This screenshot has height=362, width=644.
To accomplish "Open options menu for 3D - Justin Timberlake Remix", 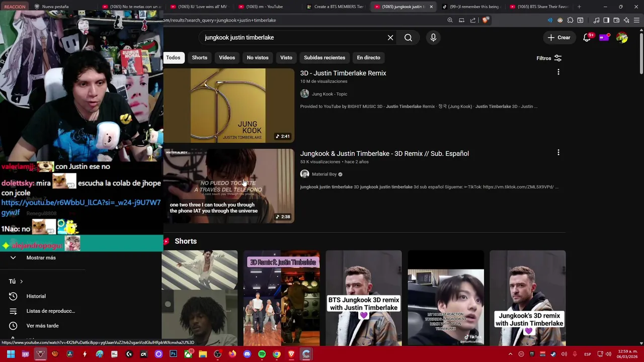I will pos(558,72).
